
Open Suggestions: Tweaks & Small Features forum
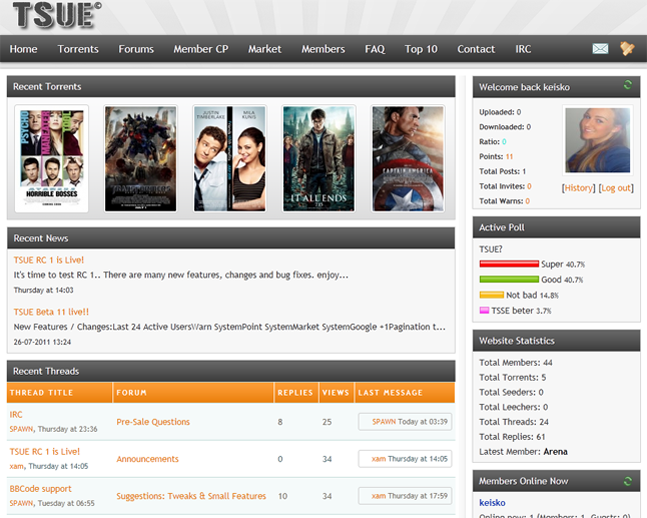point(191,496)
